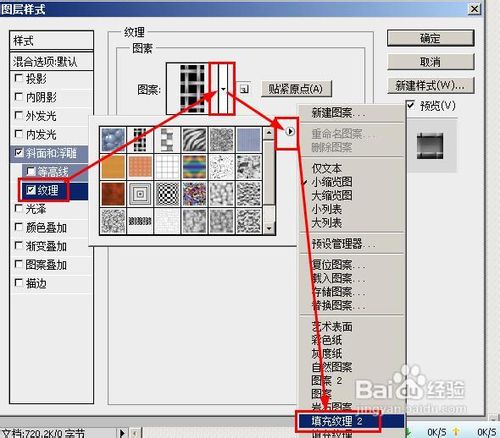This screenshot has height=438, width=500.
Task: Choose the solid orange pattern swatch
Action: click(113, 166)
